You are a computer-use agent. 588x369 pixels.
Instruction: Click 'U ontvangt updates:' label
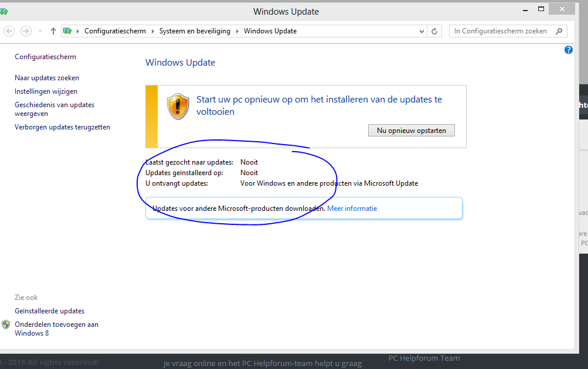tap(176, 183)
